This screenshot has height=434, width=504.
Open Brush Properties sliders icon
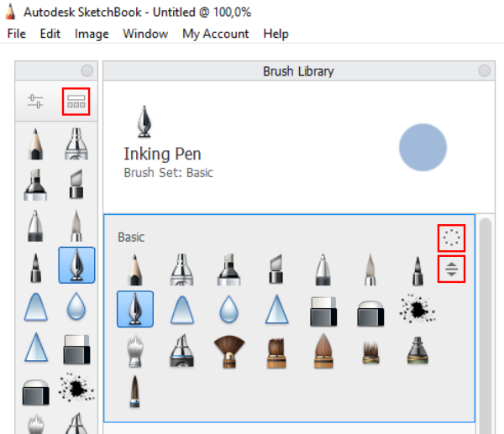(x=35, y=102)
